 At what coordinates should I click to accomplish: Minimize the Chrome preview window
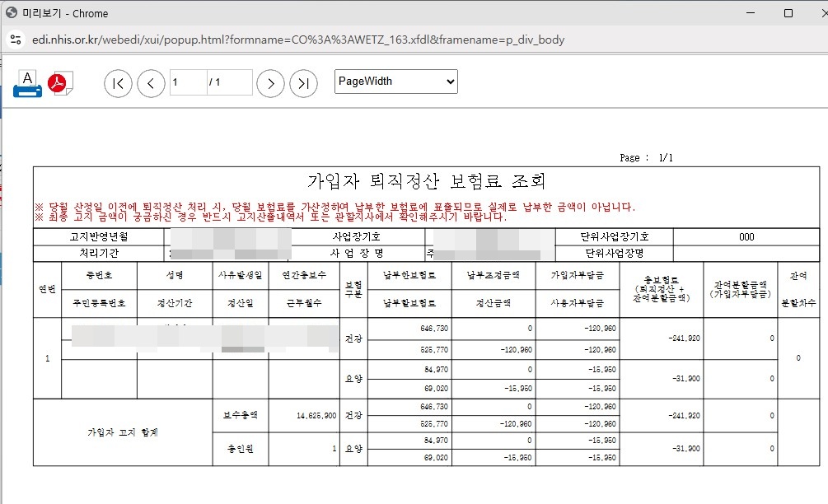tap(751, 12)
